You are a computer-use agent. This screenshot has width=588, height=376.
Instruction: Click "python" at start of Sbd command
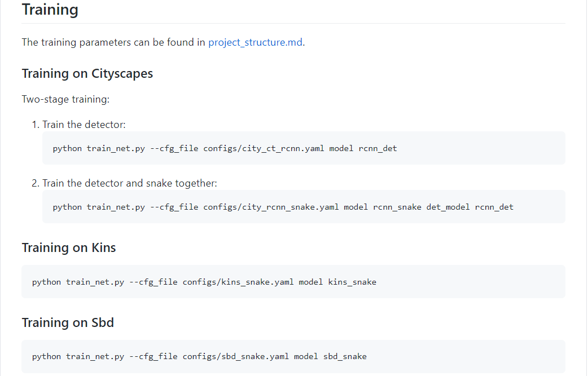pos(46,356)
